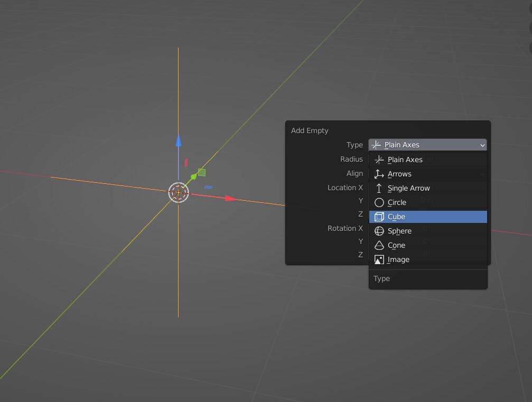532x402 pixels.
Task: Click the Type dropdown chevron arrow
Action: point(482,145)
